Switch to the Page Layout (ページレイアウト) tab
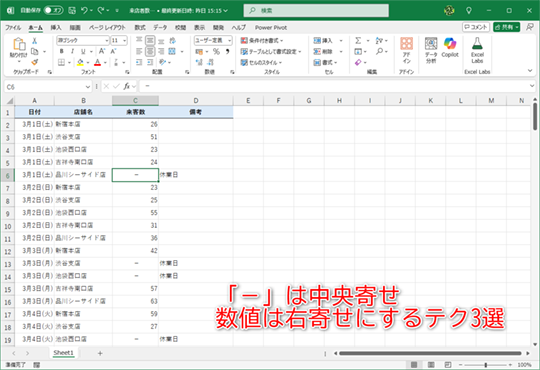 (x=107, y=27)
